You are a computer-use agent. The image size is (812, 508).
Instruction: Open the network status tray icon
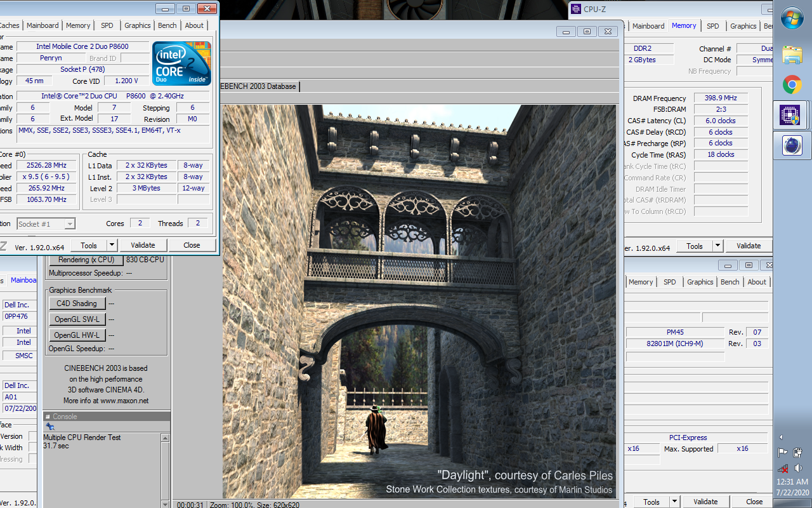tap(783, 469)
